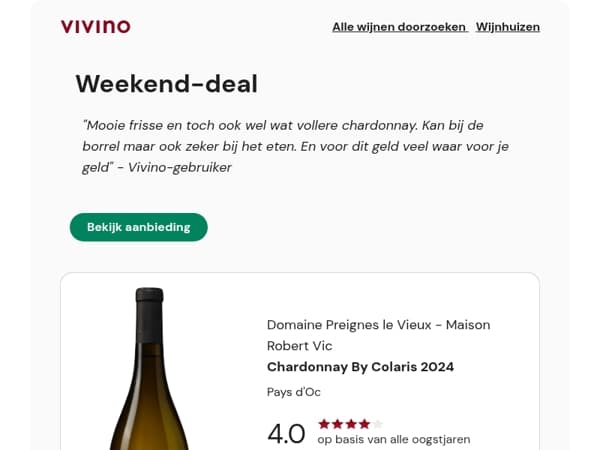The height and width of the screenshot is (450, 600).
Task: Click the Pays d'Oc region label
Action: point(293,392)
